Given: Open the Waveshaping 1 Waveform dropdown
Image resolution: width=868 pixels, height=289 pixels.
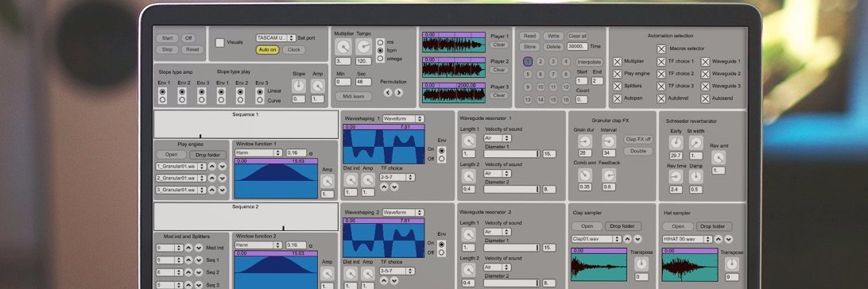Looking at the screenshot, I should click(403, 119).
